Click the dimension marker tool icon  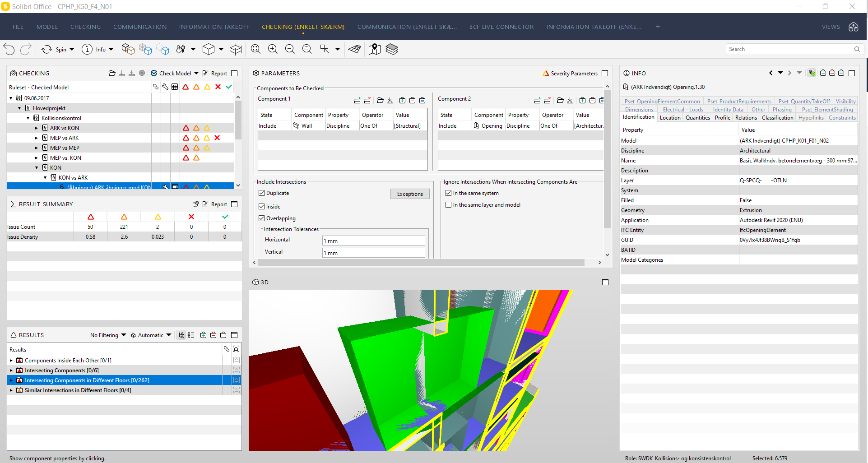tap(325, 49)
